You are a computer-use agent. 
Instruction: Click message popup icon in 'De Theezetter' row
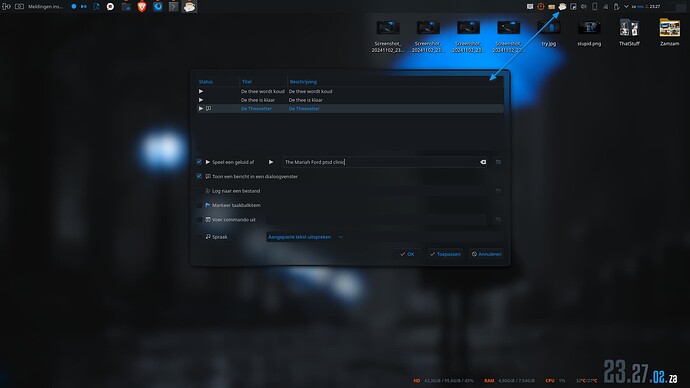tap(209, 109)
